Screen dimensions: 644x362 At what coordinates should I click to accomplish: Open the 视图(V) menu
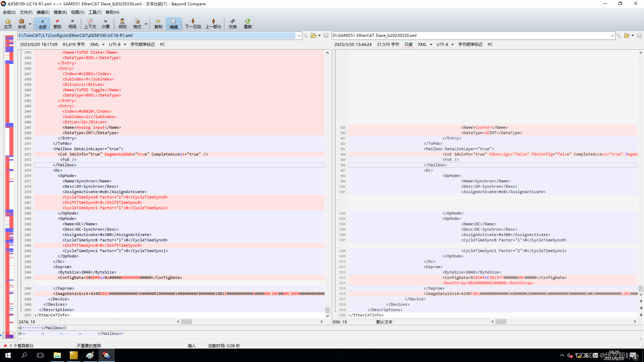(77, 12)
